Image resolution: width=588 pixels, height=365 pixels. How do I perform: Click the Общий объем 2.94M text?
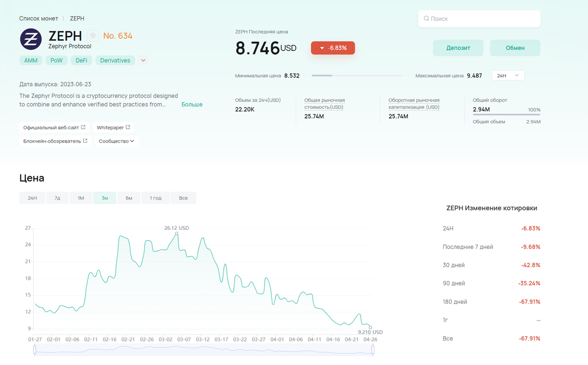pos(507,122)
